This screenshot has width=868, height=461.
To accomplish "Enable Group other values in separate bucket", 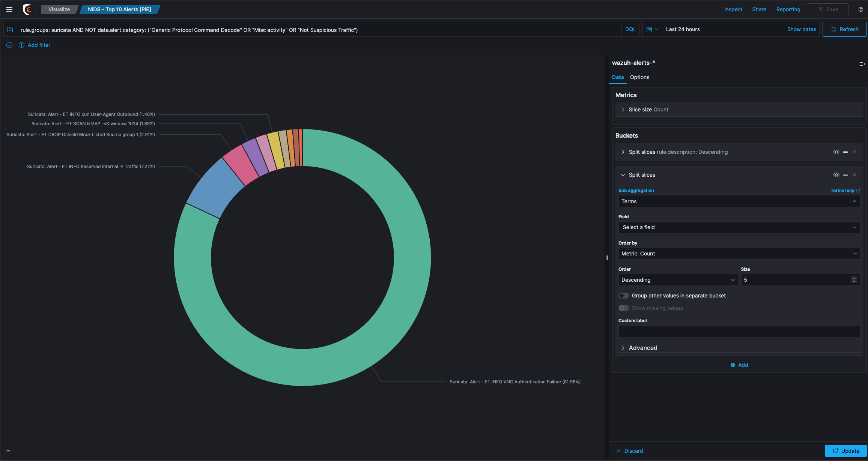I will point(624,296).
